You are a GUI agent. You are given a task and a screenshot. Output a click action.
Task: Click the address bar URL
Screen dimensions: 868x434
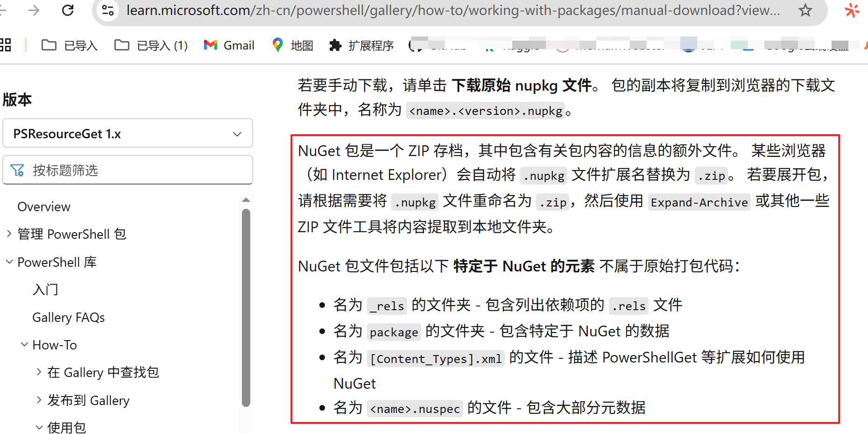453,10
